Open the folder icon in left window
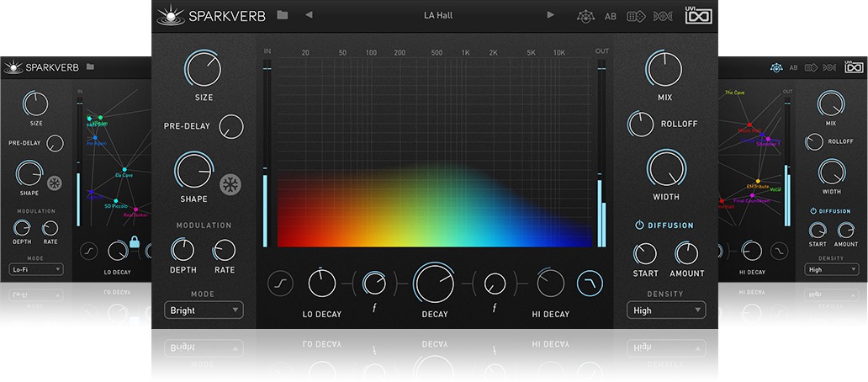The width and height of the screenshot is (868, 382). (x=90, y=67)
